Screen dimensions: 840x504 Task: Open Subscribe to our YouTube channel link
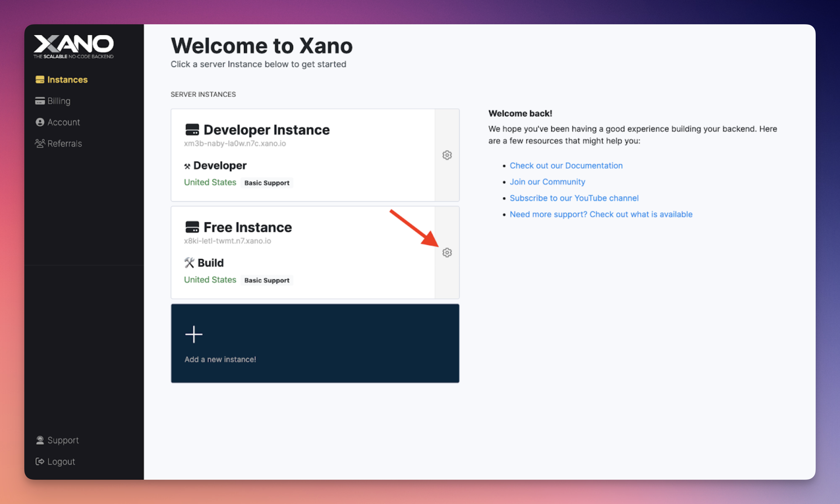pyautogui.click(x=574, y=198)
